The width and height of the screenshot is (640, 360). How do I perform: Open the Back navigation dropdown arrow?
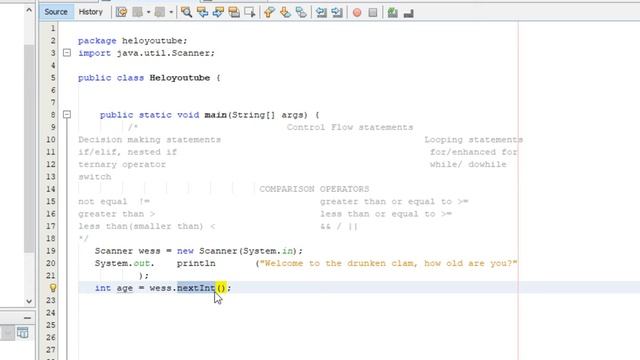click(148, 13)
